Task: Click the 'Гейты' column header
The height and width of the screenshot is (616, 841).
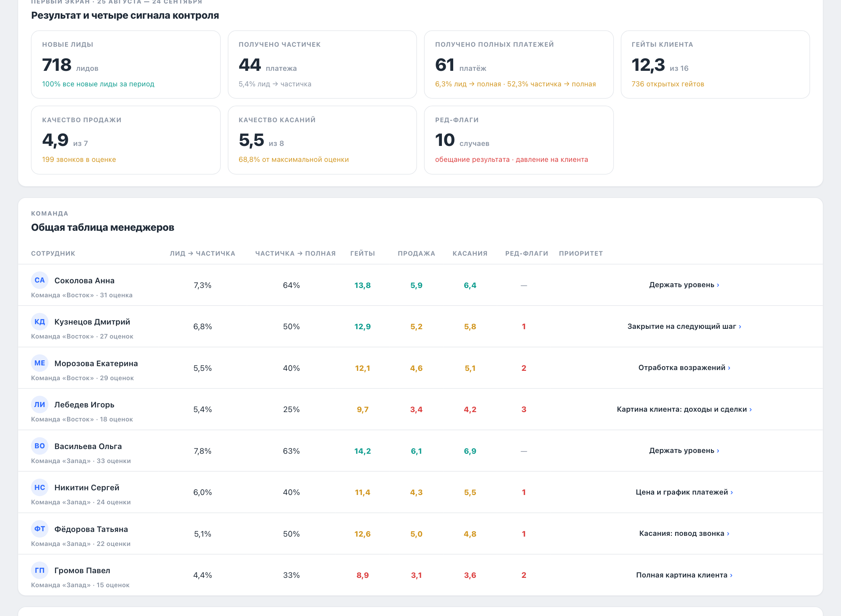Action: (362, 253)
